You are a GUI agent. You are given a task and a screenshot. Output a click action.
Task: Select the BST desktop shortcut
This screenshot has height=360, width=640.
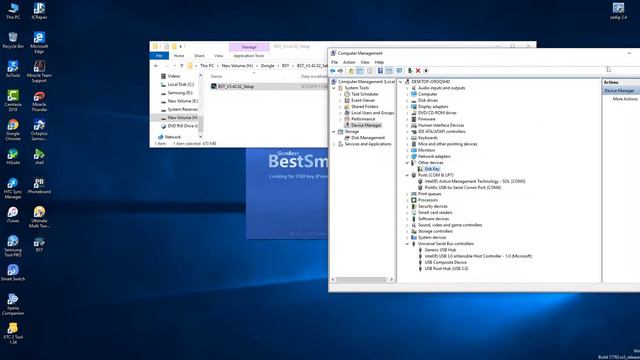(39, 244)
